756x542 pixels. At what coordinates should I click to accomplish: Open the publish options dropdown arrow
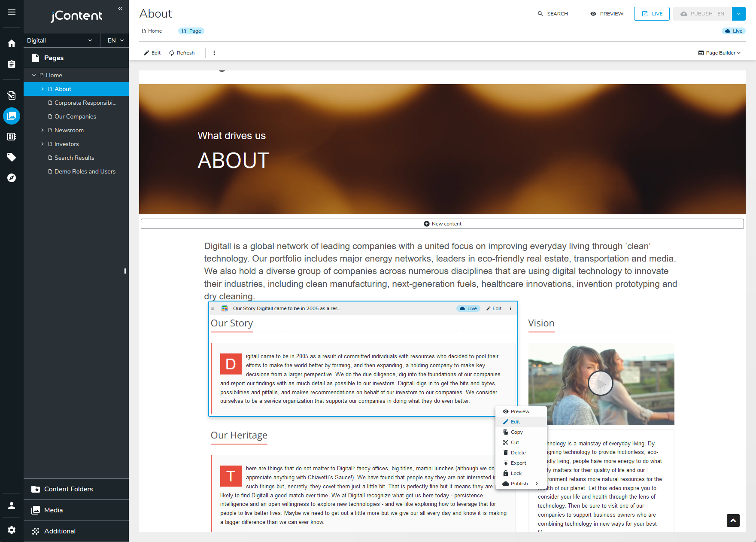[739, 14]
